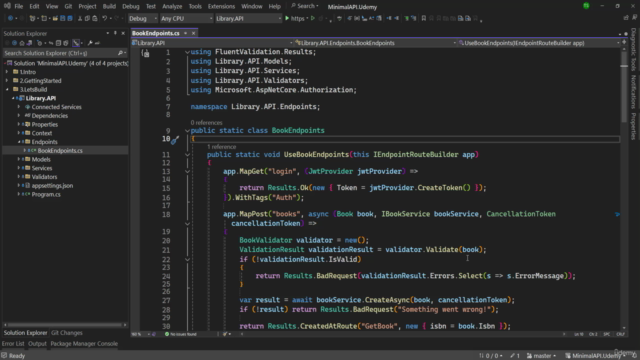
Task: Open the Output panel tab
Action: [37, 344]
